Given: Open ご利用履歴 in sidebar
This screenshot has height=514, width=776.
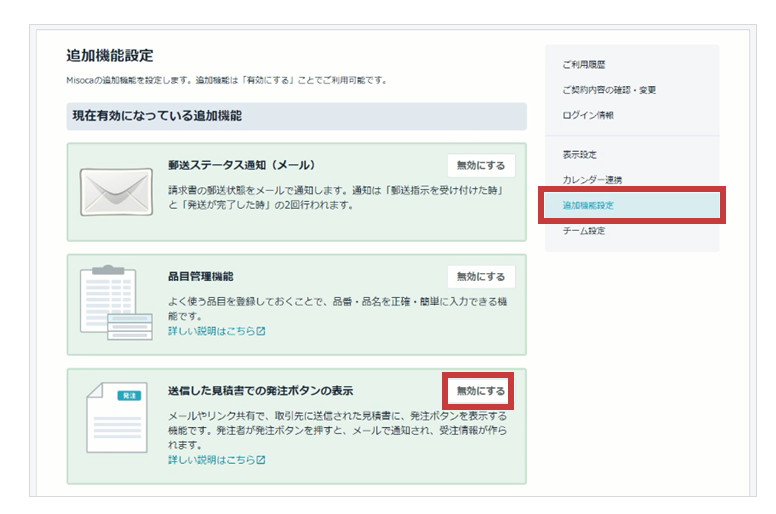Looking at the screenshot, I should pyautogui.click(x=583, y=64).
